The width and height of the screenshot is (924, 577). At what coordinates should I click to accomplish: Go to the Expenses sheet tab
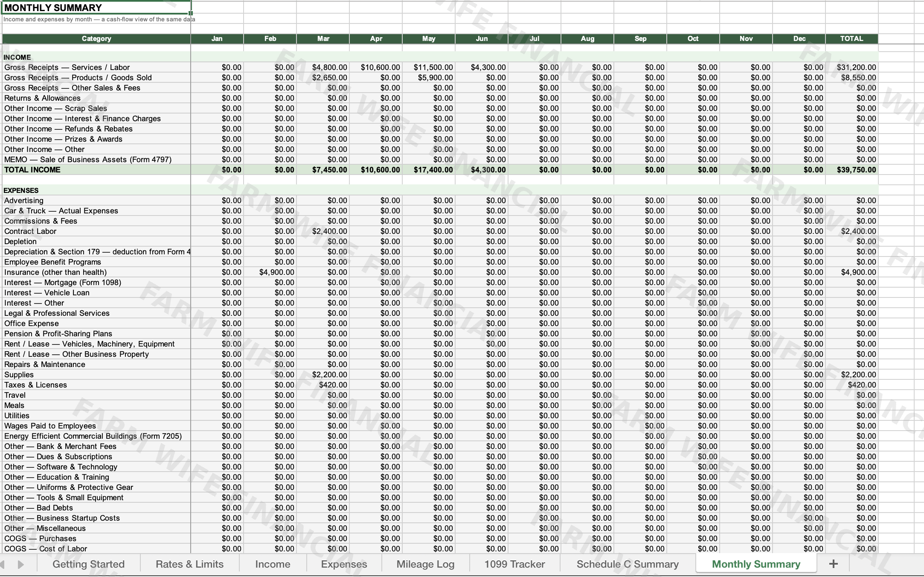point(344,564)
